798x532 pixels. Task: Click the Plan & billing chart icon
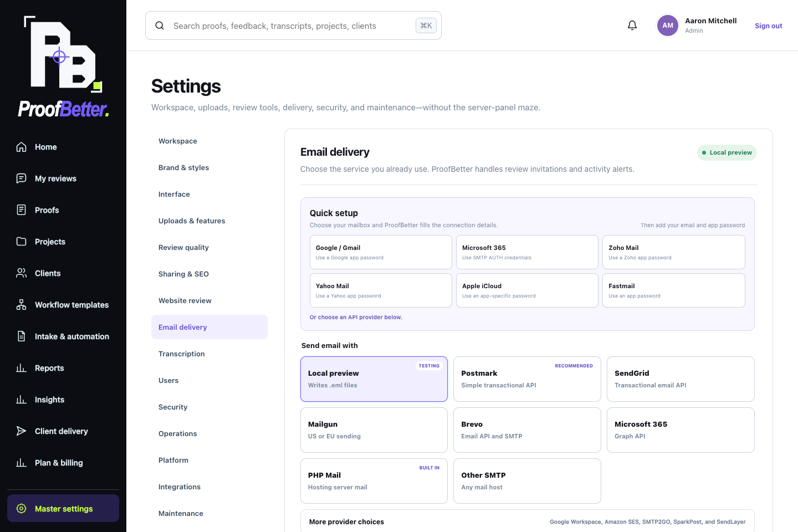pos(22,463)
